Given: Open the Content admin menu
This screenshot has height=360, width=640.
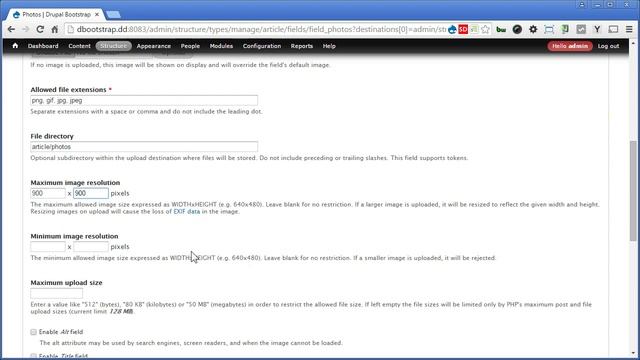Looking at the screenshot, I should [x=79, y=46].
